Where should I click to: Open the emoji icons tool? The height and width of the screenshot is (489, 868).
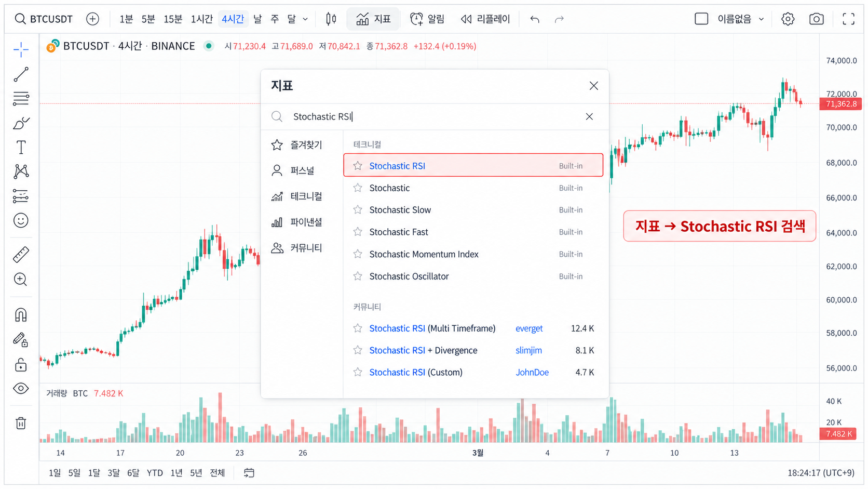[21, 220]
